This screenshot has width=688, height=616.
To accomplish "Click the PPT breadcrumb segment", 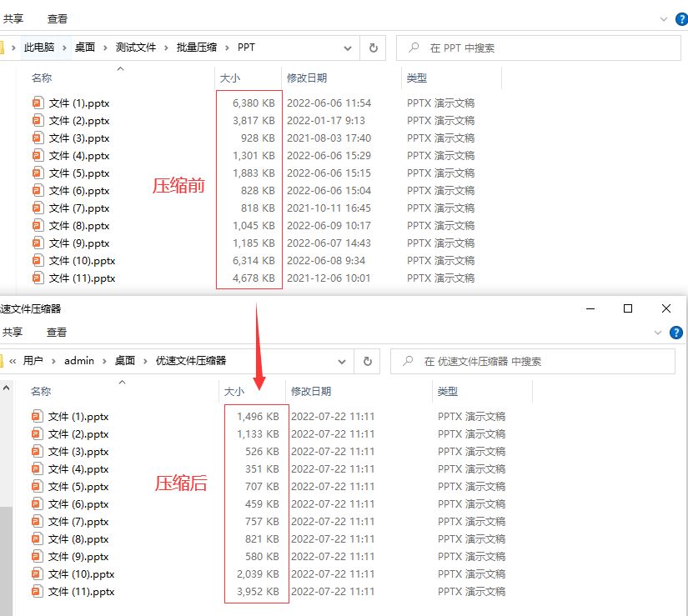I will click(246, 48).
